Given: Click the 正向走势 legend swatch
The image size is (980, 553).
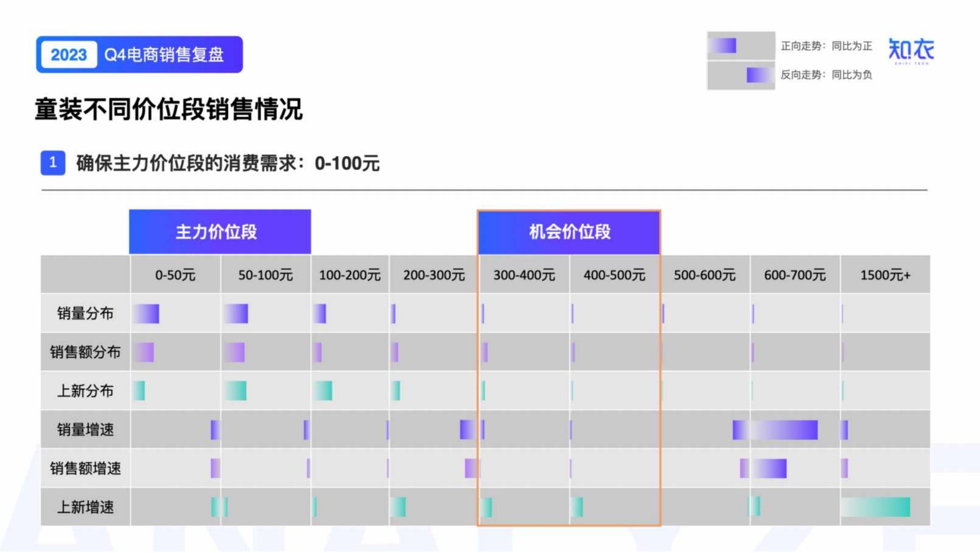Looking at the screenshot, I should [741, 46].
